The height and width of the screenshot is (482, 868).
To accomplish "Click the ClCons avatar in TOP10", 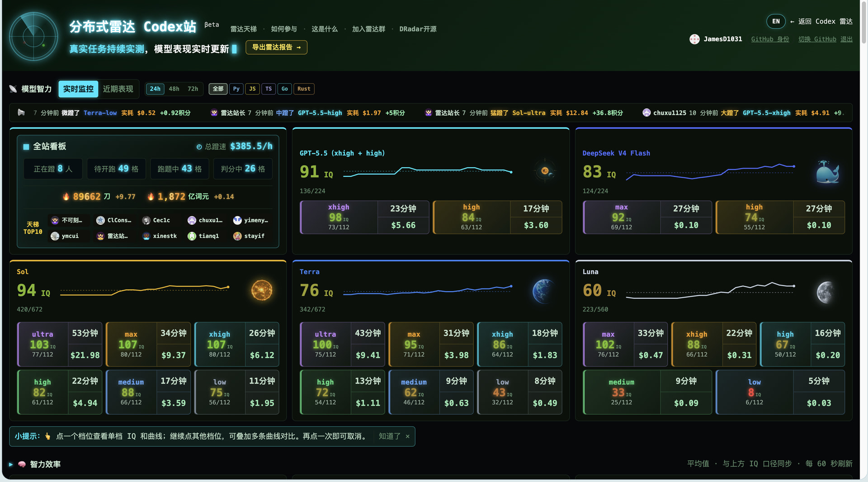I will (100, 220).
